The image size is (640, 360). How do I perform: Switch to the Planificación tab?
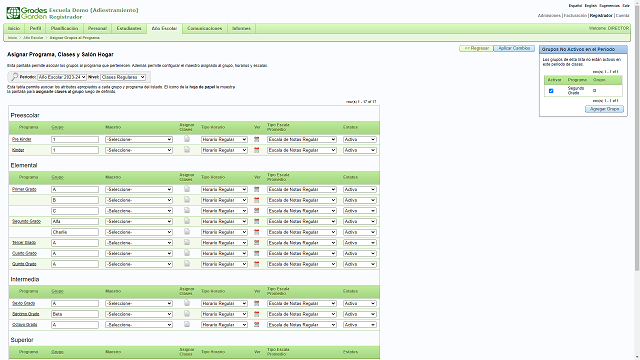click(64, 28)
